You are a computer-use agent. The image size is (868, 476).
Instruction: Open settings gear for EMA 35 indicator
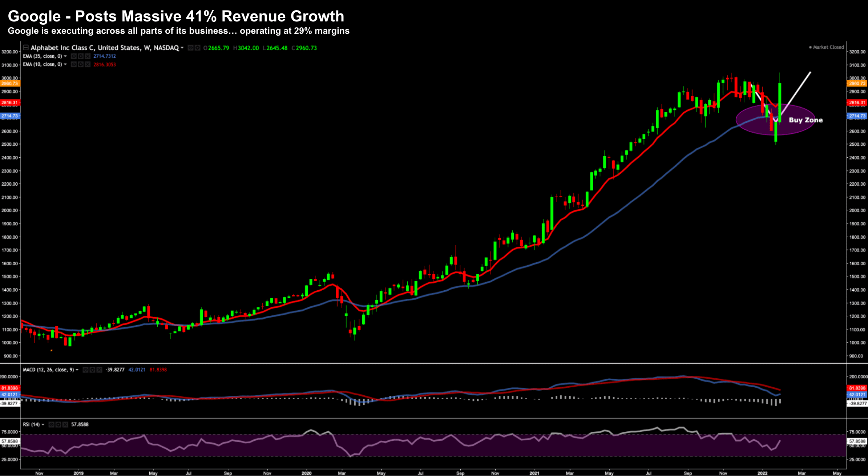tap(81, 56)
